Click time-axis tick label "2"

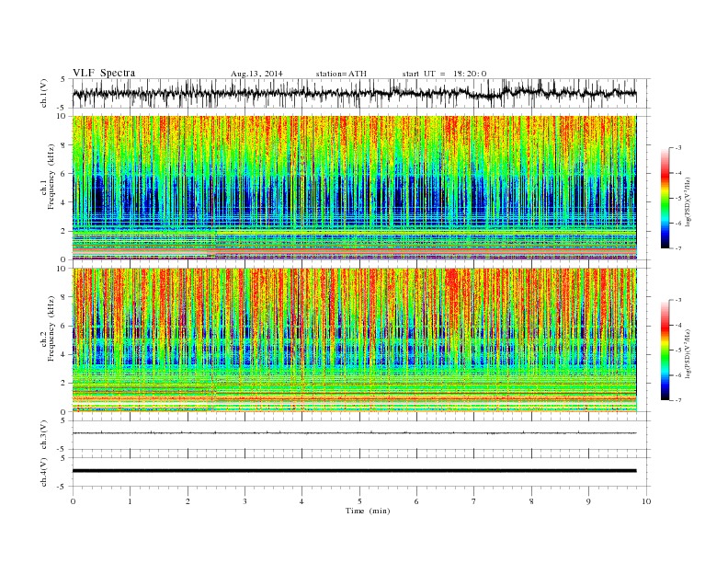(188, 501)
